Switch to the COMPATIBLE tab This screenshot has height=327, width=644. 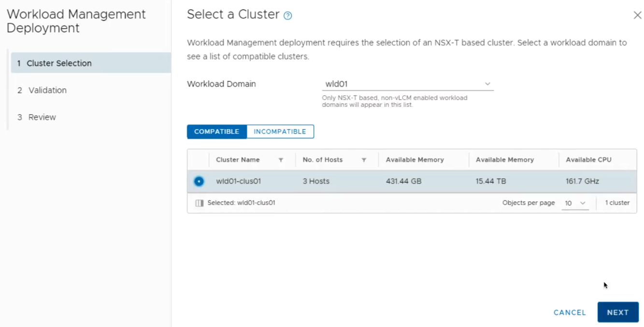click(216, 131)
